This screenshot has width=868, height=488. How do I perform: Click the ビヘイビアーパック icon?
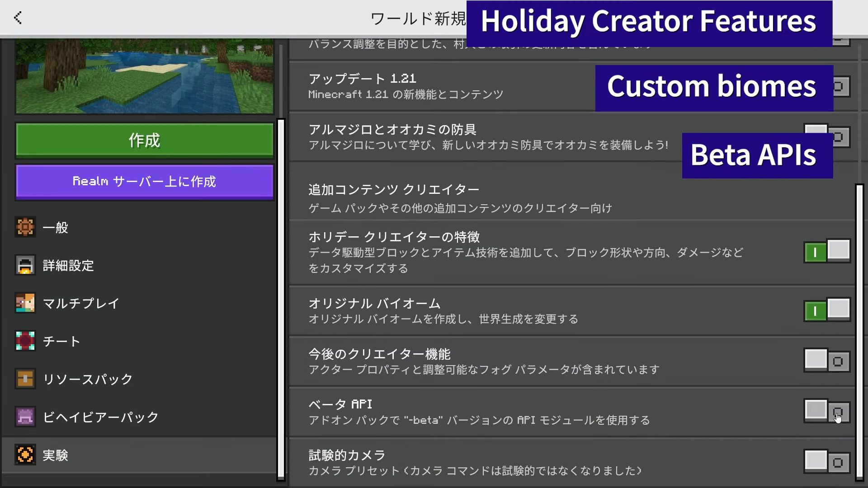tap(25, 417)
